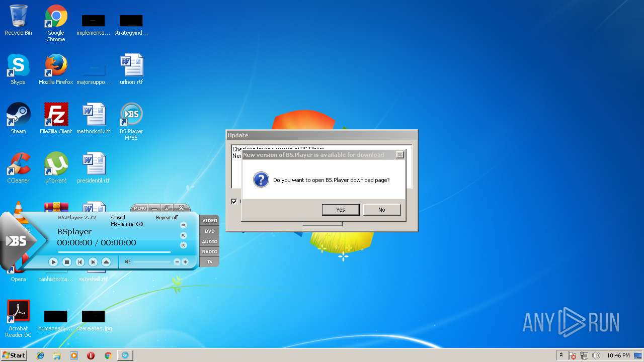
Task: Open the EQ equalizer button
Action: point(184,245)
